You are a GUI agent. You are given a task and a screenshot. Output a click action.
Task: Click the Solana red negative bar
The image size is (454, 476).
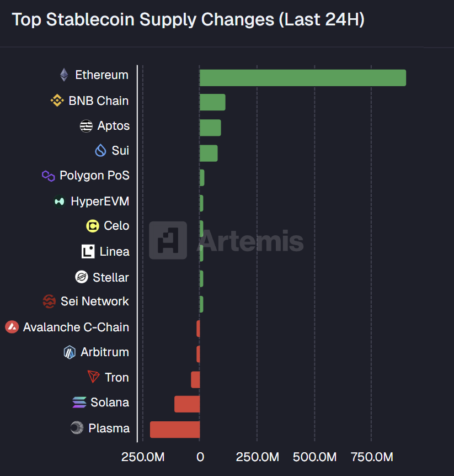186,404
